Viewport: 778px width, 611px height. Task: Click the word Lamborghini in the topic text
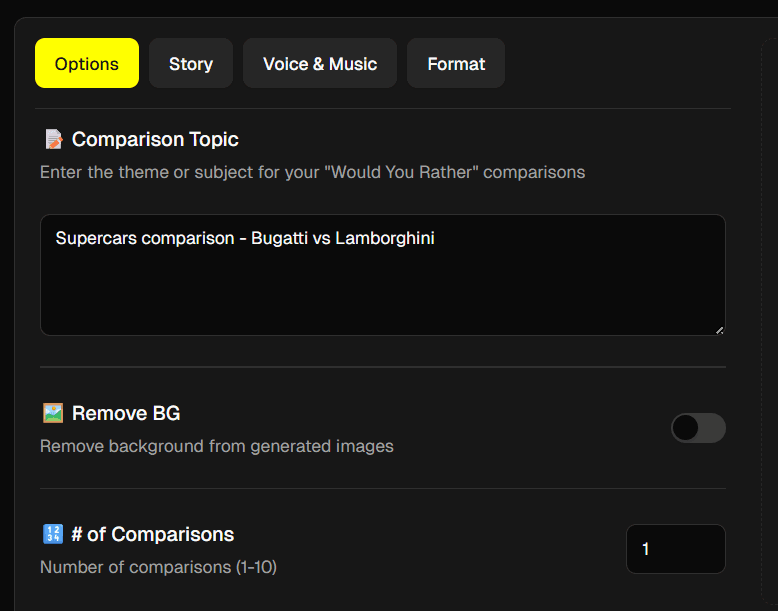[385, 238]
